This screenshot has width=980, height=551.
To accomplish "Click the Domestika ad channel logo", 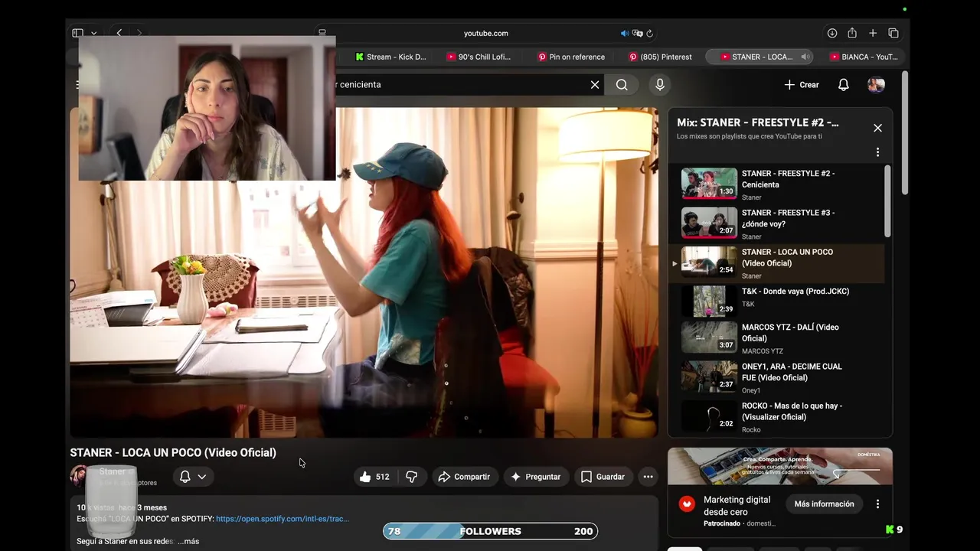I will click(687, 504).
